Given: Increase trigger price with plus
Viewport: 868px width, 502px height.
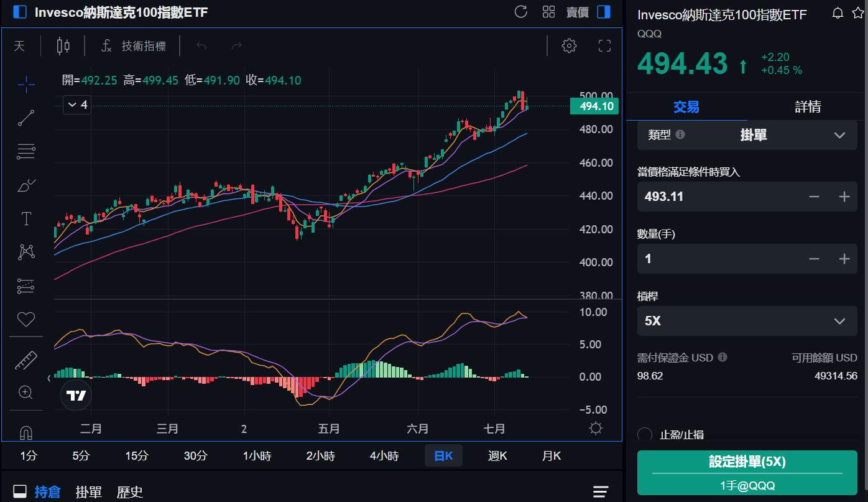Looking at the screenshot, I should [844, 197].
